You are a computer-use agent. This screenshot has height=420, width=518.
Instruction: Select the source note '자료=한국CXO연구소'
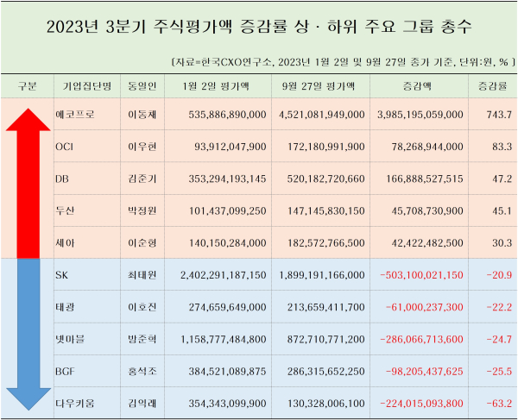coord(223,62)
